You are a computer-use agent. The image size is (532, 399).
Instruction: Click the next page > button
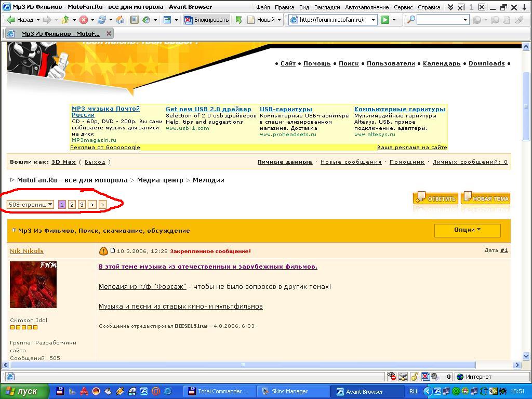[x=92, y=205]
